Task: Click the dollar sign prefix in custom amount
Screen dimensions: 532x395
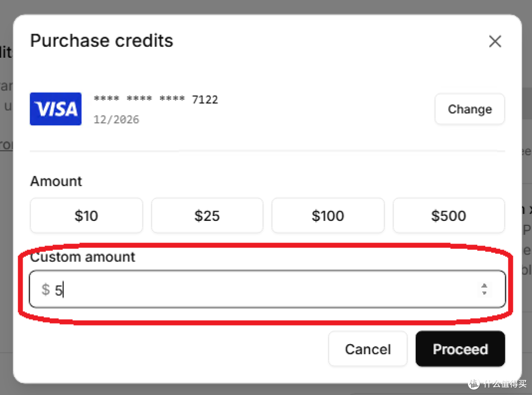Action: click(45, 289)
